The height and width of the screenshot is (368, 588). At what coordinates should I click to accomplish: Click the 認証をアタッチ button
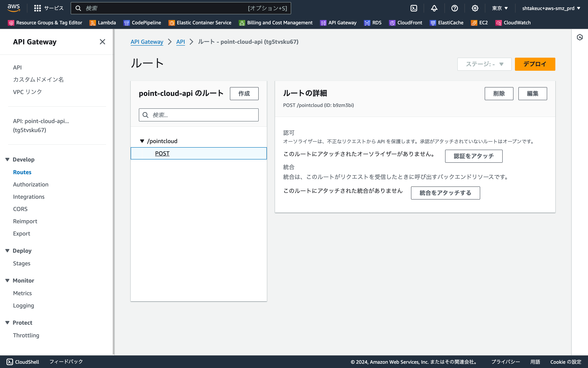(473, 156)
